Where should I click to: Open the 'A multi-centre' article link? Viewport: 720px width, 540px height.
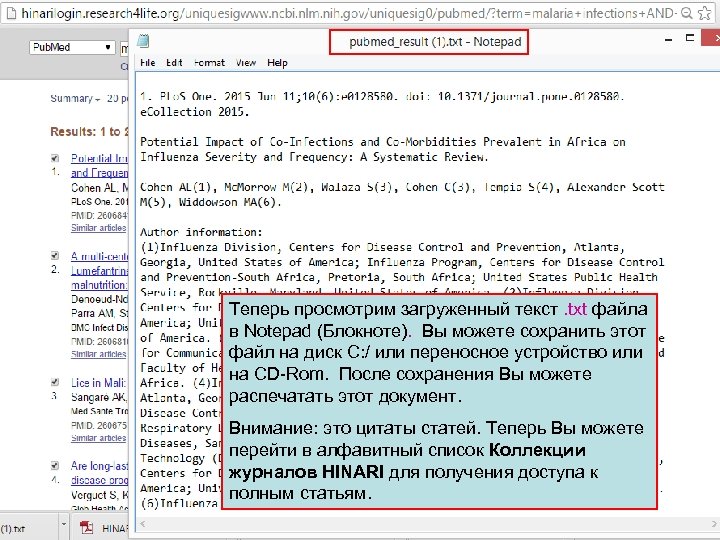[100, 270]
